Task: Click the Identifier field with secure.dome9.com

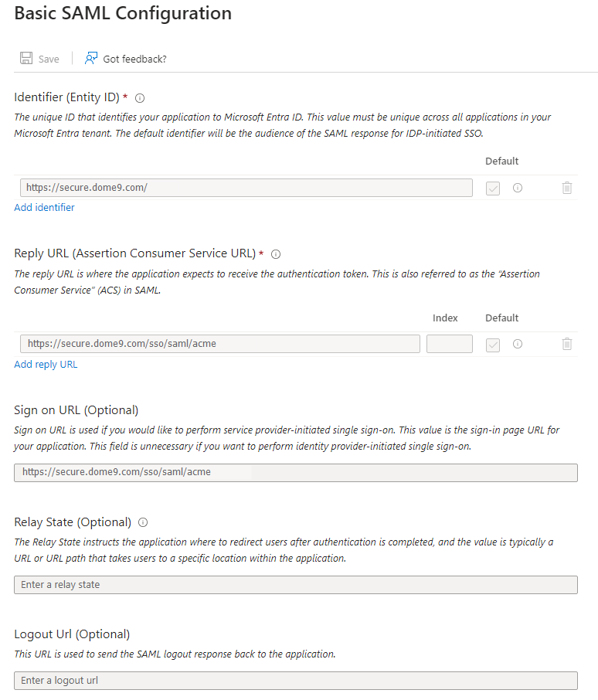Action: tap(246, 188)
